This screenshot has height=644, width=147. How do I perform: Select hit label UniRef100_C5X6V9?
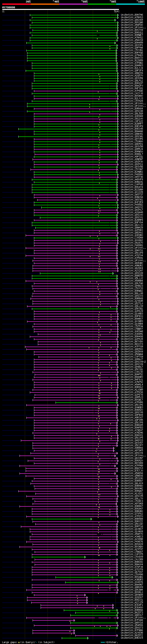click(132, 557)
